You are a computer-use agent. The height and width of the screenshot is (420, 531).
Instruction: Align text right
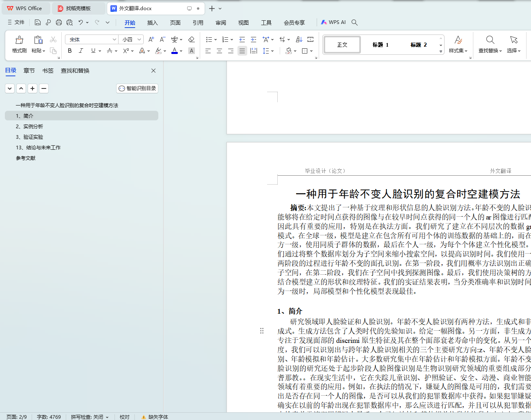(231, 51)
